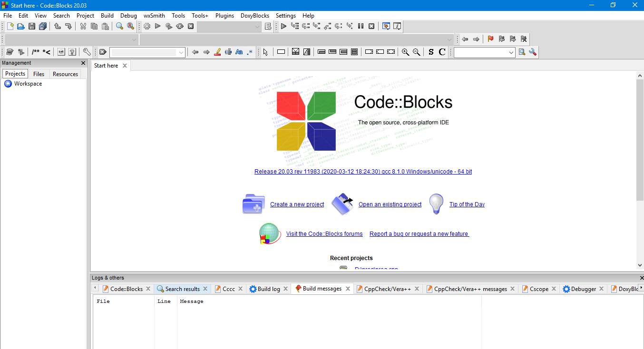The width and height of the screenshot is (644, 349).
Task: Select the Search results tab
Action: pyautogui.click(x=182, y=289)
